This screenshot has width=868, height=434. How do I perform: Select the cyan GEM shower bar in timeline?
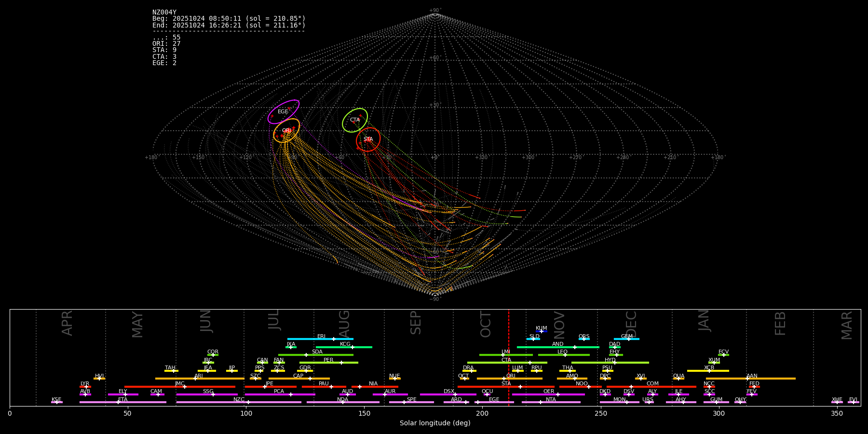tap(626, 339)
